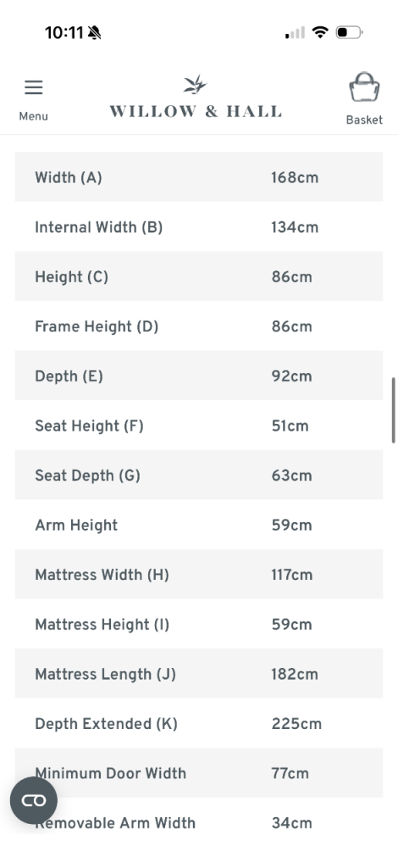Select the Mattress Length (J) row
Screen dimensions: 398x868
(199, 674)
